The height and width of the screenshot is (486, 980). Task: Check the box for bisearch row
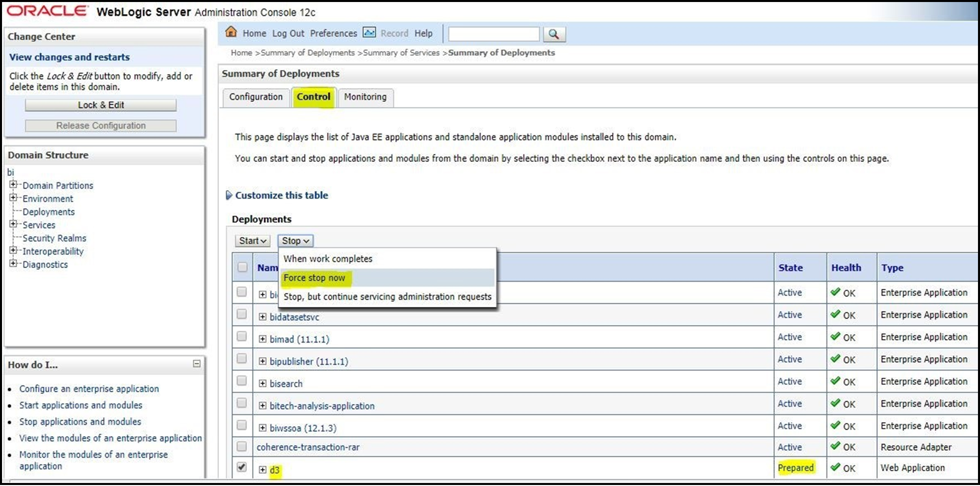pyautogui.click(x=242, y=380)
